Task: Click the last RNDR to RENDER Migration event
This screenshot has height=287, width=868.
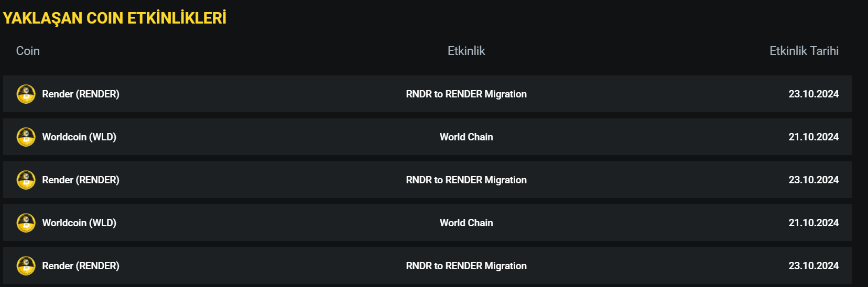Action: tap(466, 266)
